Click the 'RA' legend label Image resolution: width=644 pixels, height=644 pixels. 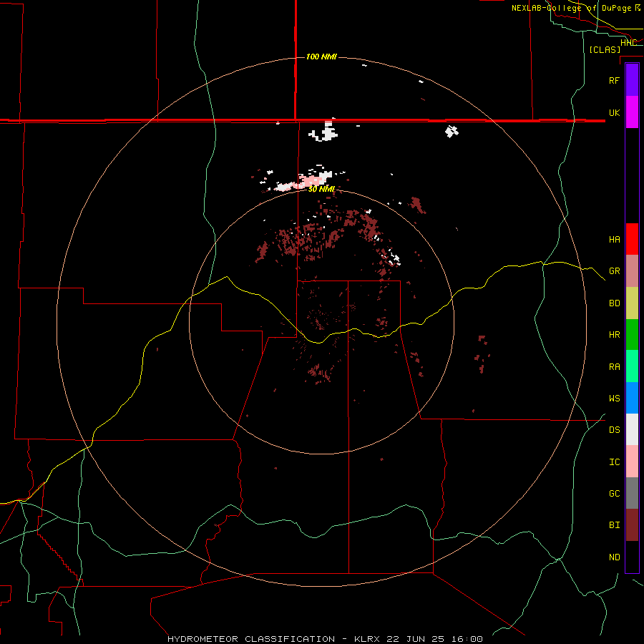click(614, 367)
